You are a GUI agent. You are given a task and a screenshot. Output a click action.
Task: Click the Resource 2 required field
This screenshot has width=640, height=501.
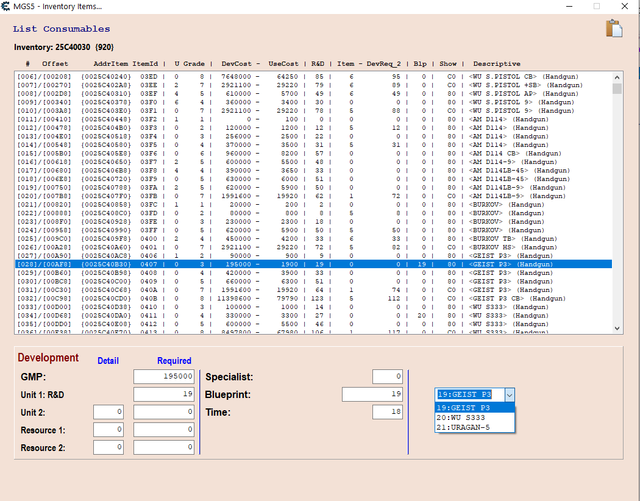pos(164,448)
